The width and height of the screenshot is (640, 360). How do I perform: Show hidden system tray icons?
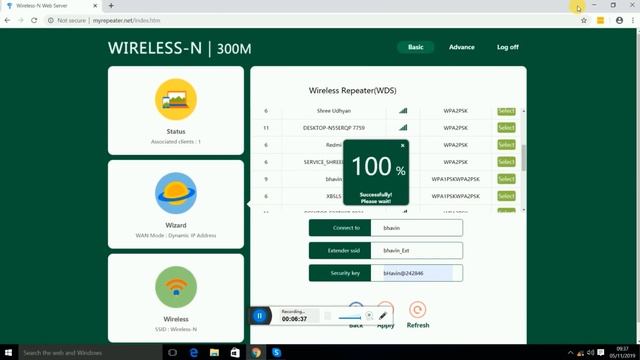[x=570, y=353]
